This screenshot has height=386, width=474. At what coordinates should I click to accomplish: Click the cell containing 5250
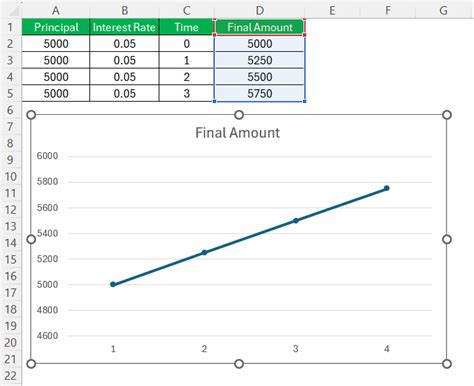[x=260, y=60]
